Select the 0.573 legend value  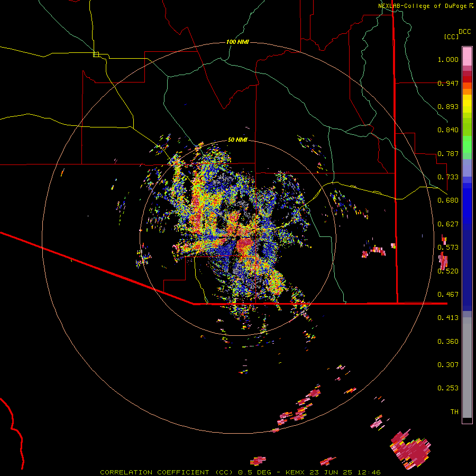click(x=448, y=248)
